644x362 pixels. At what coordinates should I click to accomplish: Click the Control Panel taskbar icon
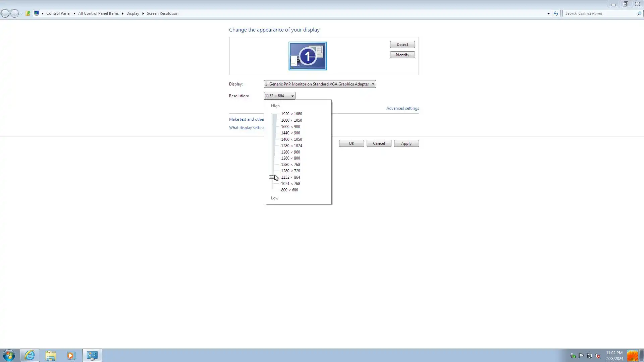tap(92, 355)
